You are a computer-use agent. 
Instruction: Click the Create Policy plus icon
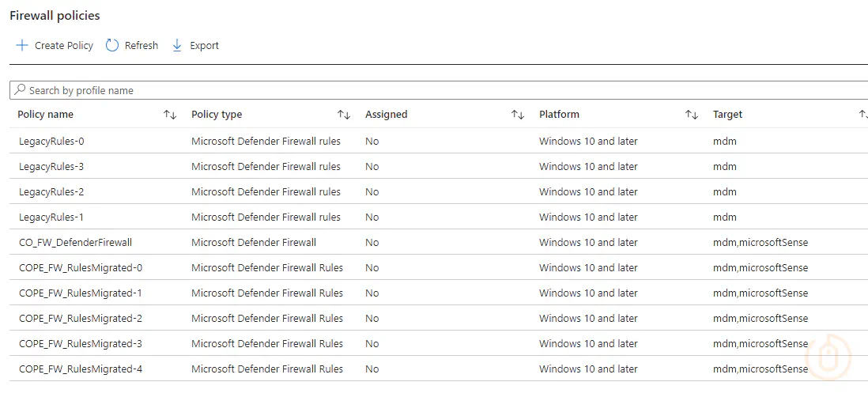tap(22, 45)
